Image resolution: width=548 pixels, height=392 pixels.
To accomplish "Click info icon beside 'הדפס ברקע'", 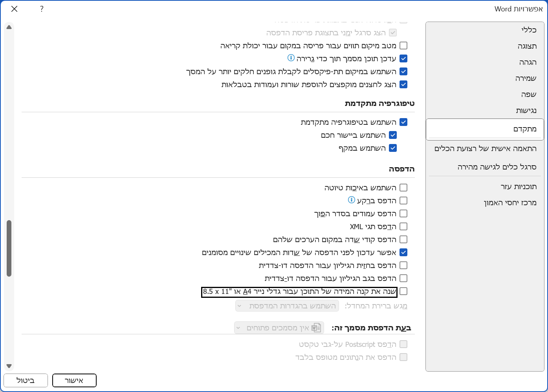I will pos(352,200).
